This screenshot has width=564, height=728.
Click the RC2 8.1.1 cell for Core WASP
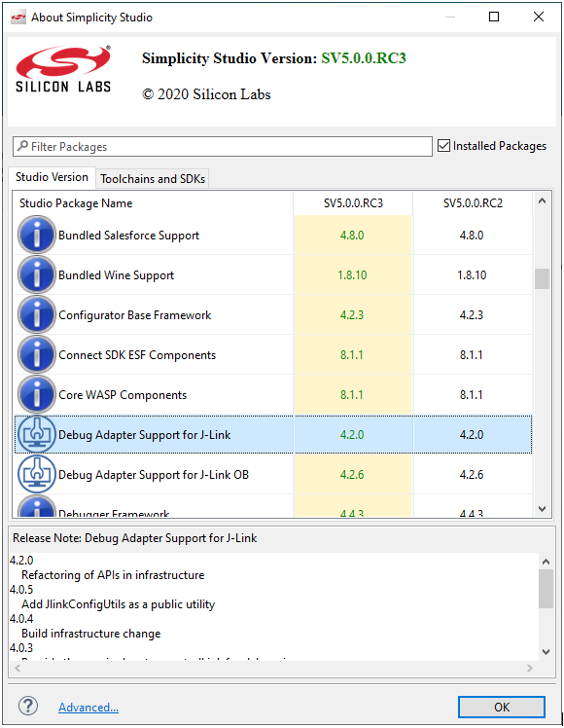tap(472, 394)
